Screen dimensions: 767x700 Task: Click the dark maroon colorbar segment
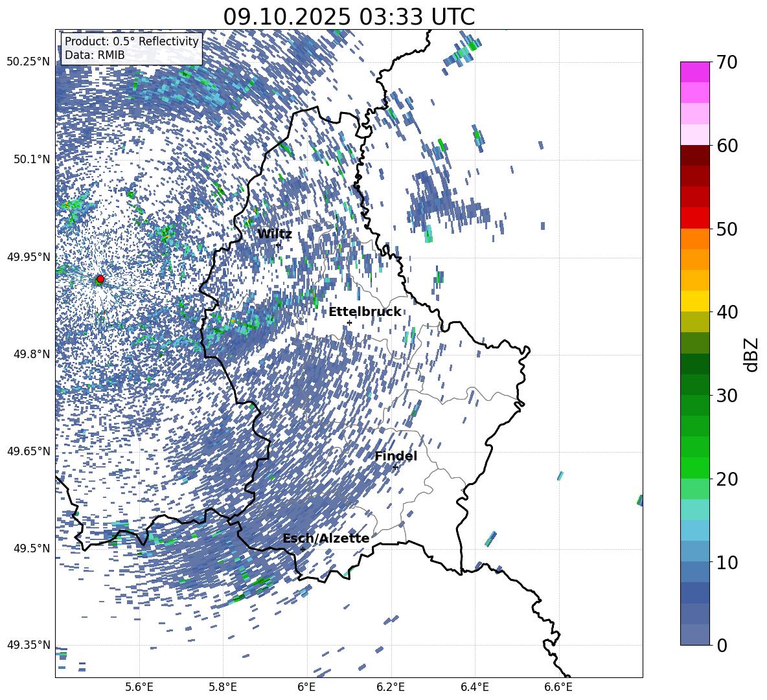[x=694, y=155]
